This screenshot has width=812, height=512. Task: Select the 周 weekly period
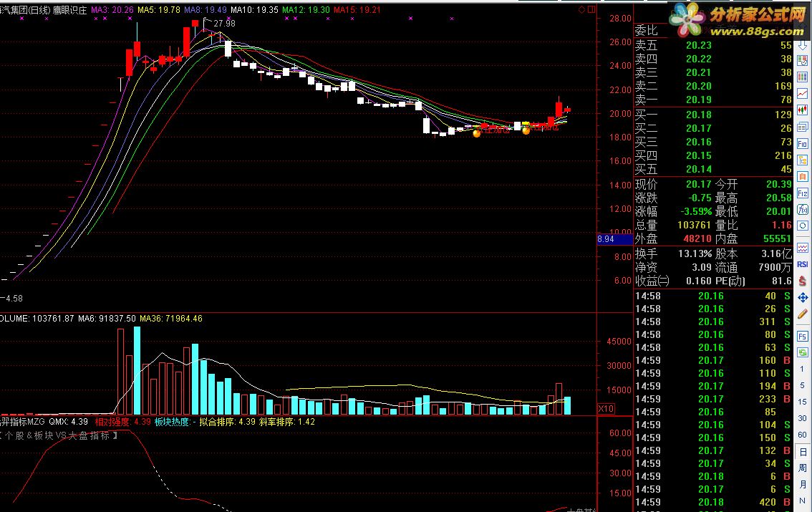coord(802,468)
